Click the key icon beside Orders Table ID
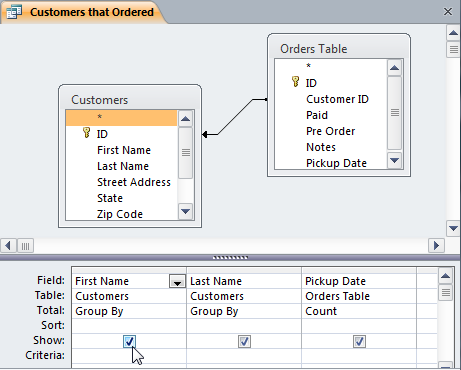Screen dimensions: 461x370 coord(295,81)
